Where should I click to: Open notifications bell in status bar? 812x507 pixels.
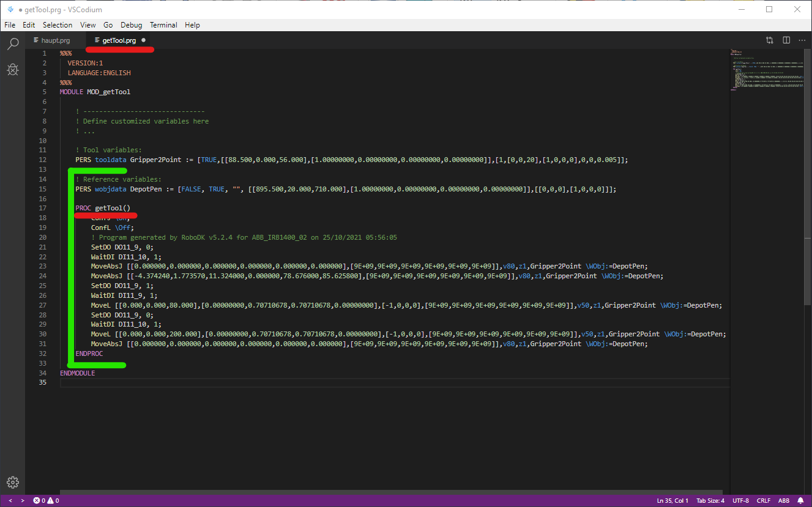pos(800,500)
